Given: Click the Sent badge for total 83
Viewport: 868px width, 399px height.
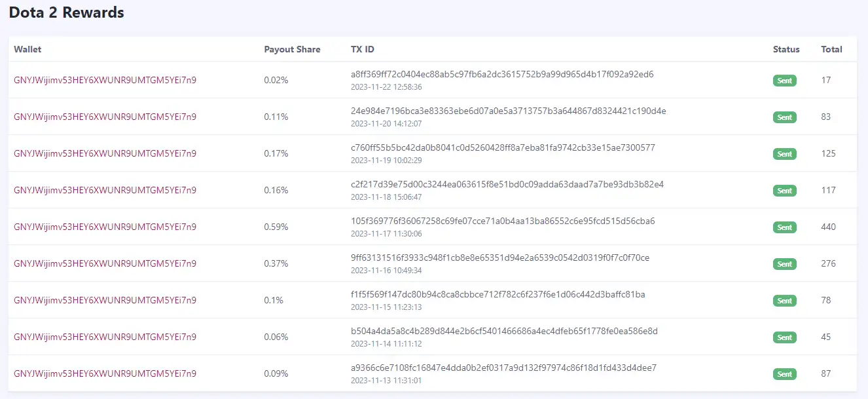Looking at the screenshot, I should [784, 117].
